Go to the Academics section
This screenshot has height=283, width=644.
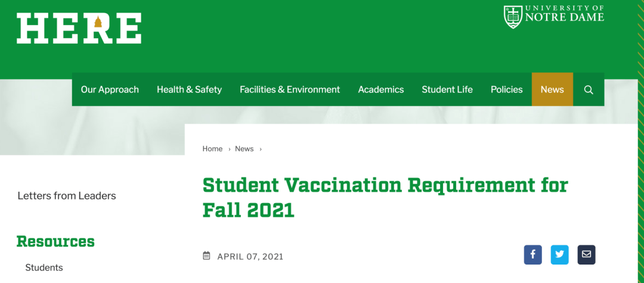(380, 89)
